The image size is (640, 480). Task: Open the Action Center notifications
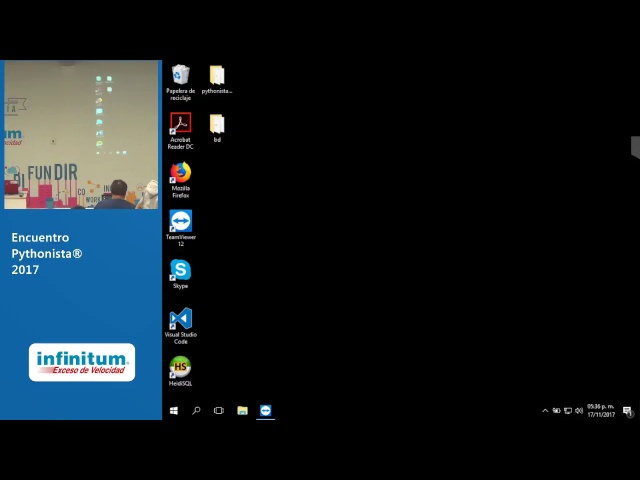[x=628, y=411]
